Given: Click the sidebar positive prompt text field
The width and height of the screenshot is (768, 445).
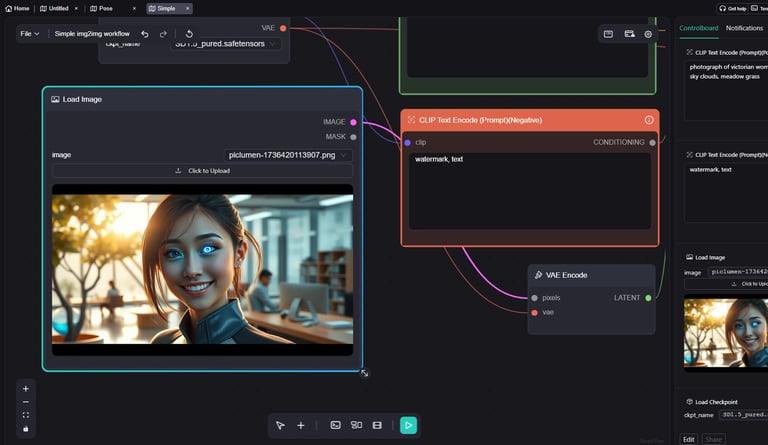Looking at the screenshot, I should pos(726,91).
